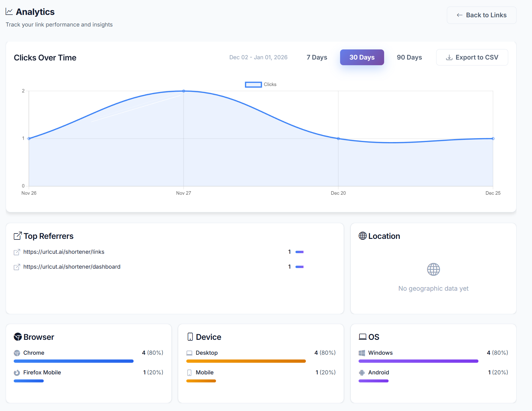Switch to the 90 Days view
This screenshot has width=532, height=411.
(409, 57)
